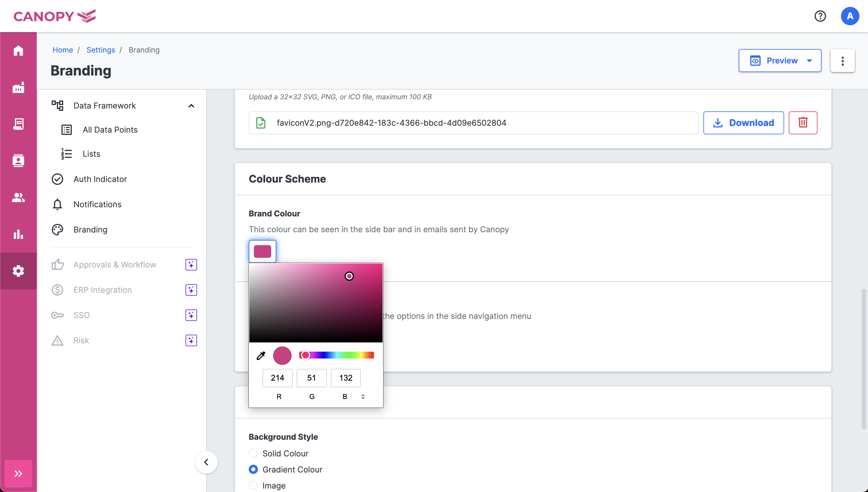Collapse the settings panel with the left chevron
The height and width of the screenshot is (492, 868).
click(206, 462)
